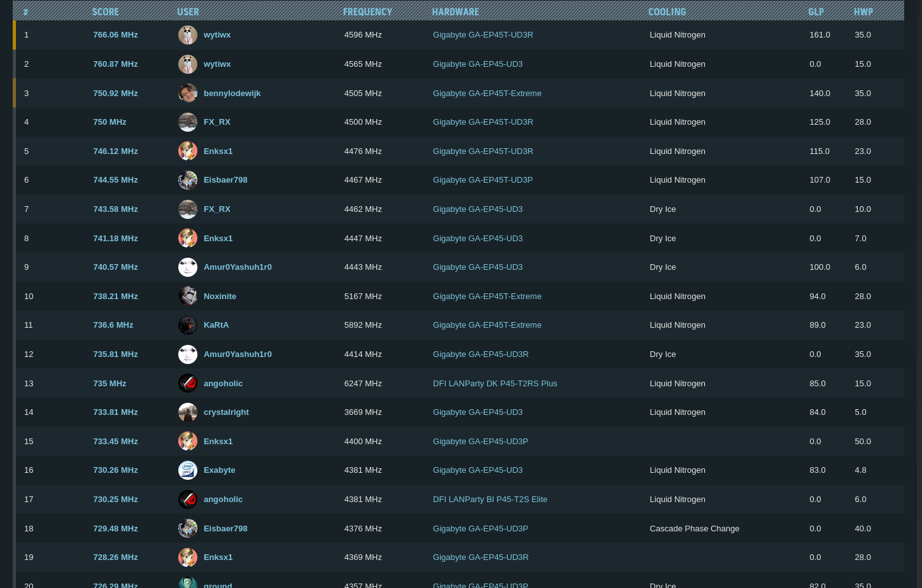Click Eisbaer798's avatar in the rank 18 row

188,529
